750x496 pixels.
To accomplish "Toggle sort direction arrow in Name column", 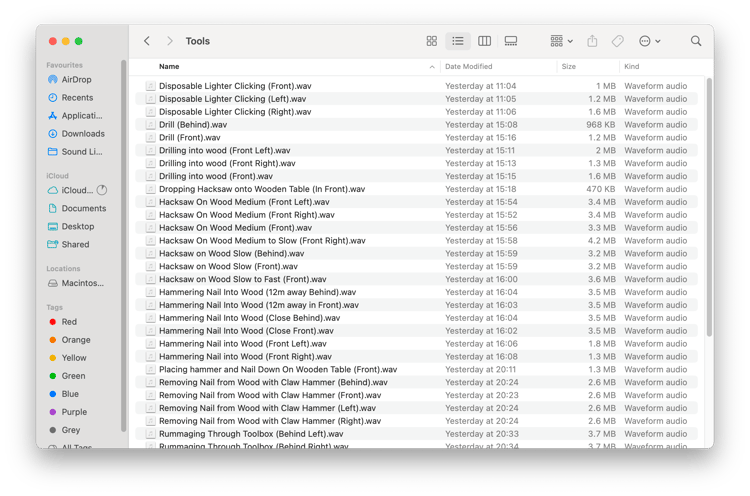I will tap(432, 67).
